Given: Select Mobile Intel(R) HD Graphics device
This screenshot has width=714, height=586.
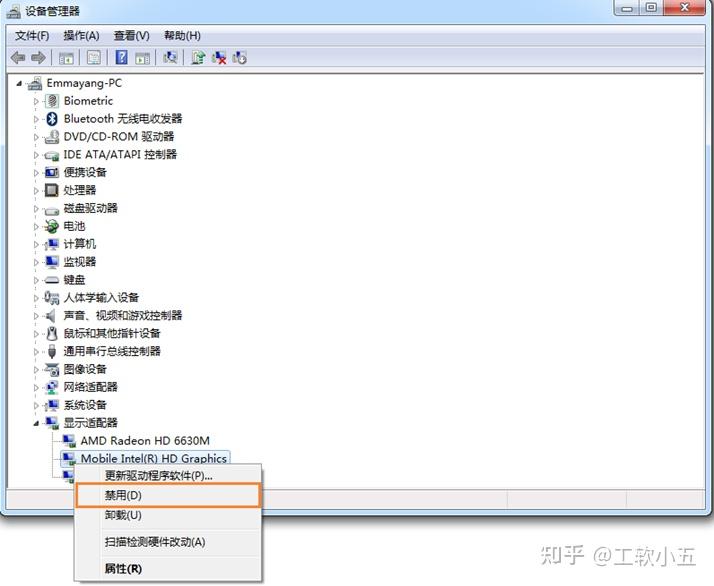Looking at the screenshot, I should click(154, 459).
